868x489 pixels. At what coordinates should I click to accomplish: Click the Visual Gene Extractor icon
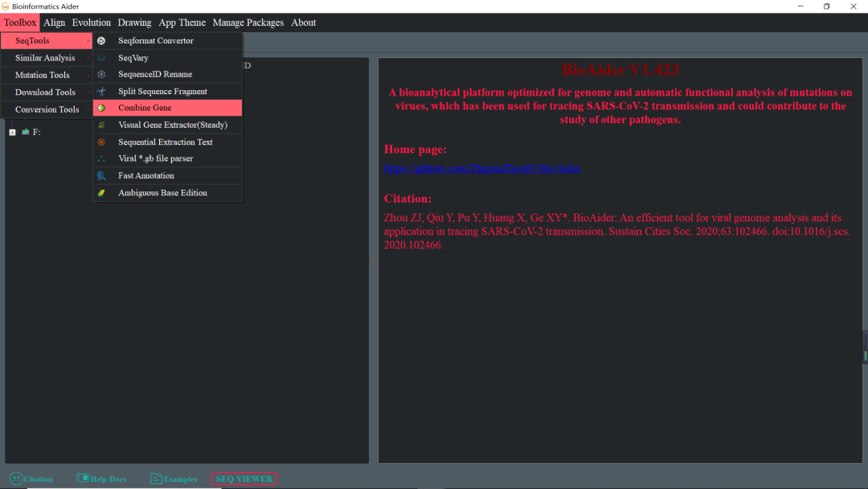coord(101,125)
